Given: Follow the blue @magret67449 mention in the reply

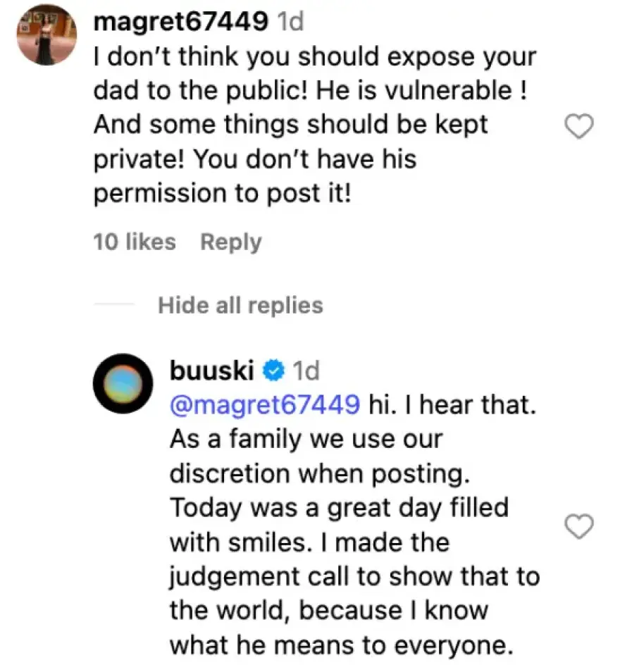Looking at the screenshot, I should [x=265, y=403].
